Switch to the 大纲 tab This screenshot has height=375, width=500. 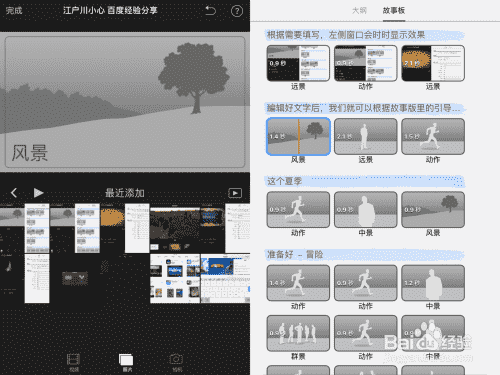tap(359, 10)
